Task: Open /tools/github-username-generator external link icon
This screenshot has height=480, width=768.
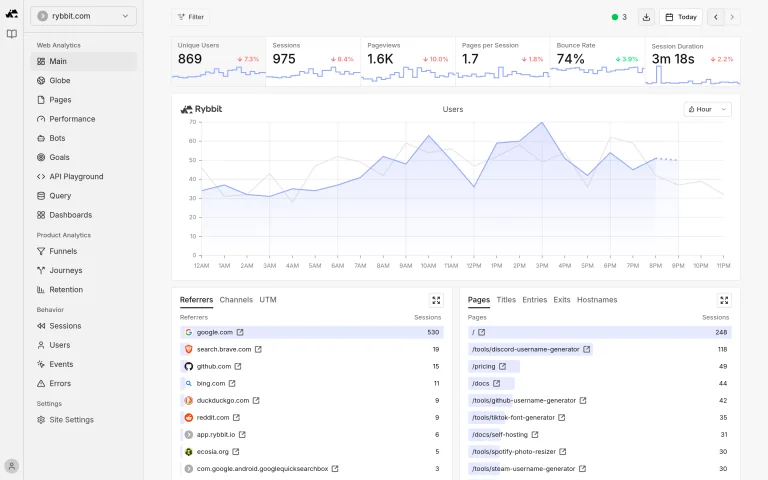Action: click(583, 401)
